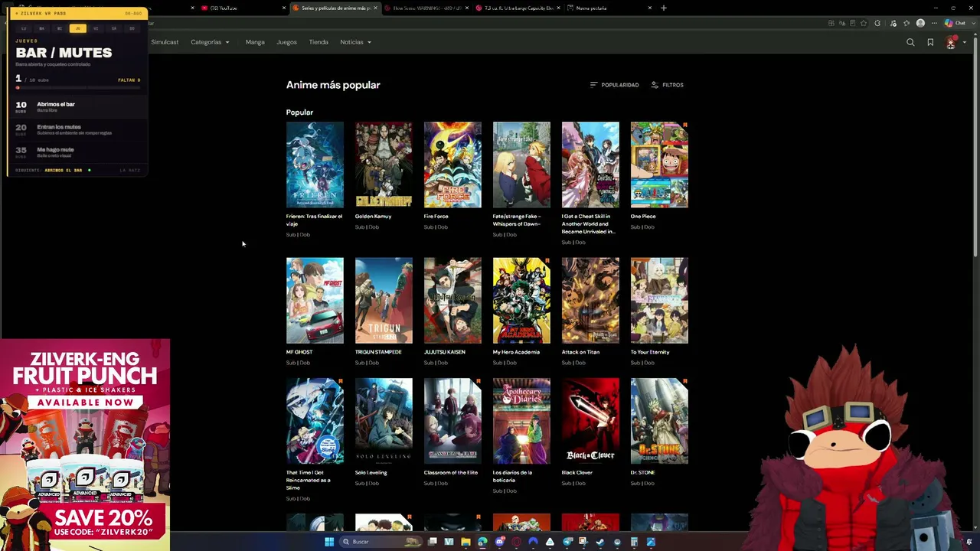
Task: Open the Golden Kamuy title link
Action: coord(373,217)
